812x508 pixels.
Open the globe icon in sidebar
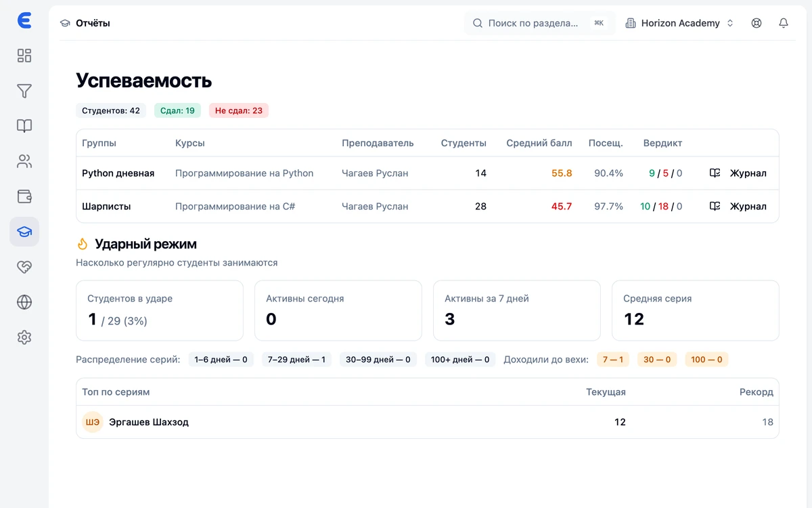click(24, 302)
